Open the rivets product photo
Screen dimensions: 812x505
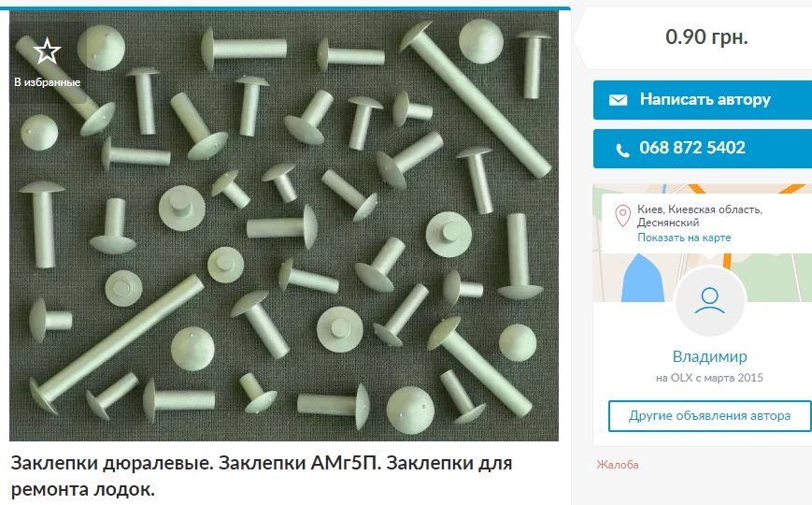tap(284, 226)
